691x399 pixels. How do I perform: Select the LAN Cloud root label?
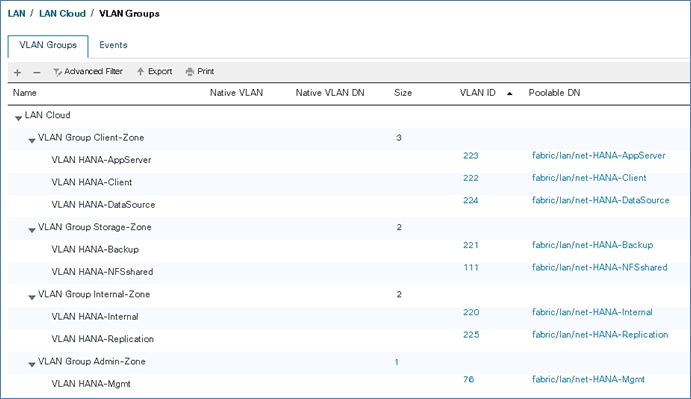pyautogui.click(x=47, y=115)
